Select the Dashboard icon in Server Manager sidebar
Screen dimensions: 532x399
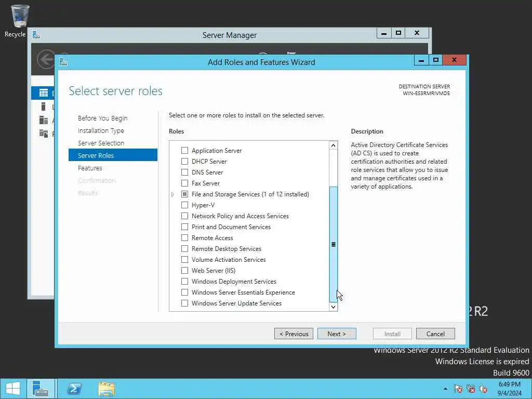[x=43, y=92]
